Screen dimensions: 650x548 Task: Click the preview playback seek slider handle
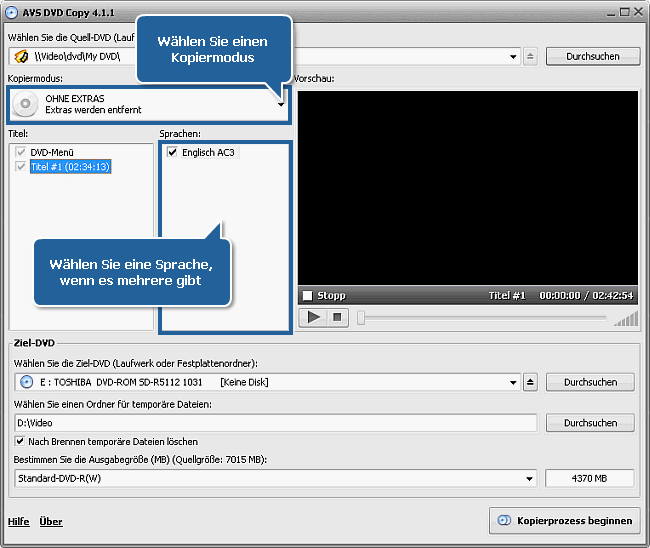tap(361, 318)
